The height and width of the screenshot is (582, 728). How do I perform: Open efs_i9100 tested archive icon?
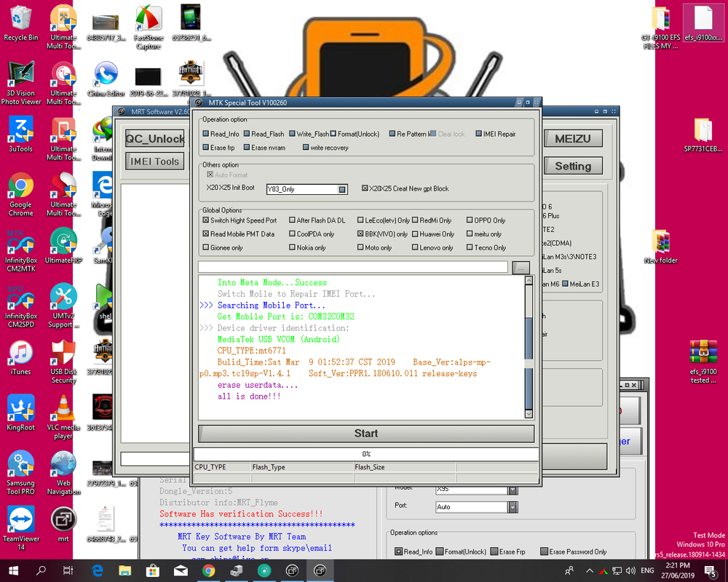click(x=703, y=361)
